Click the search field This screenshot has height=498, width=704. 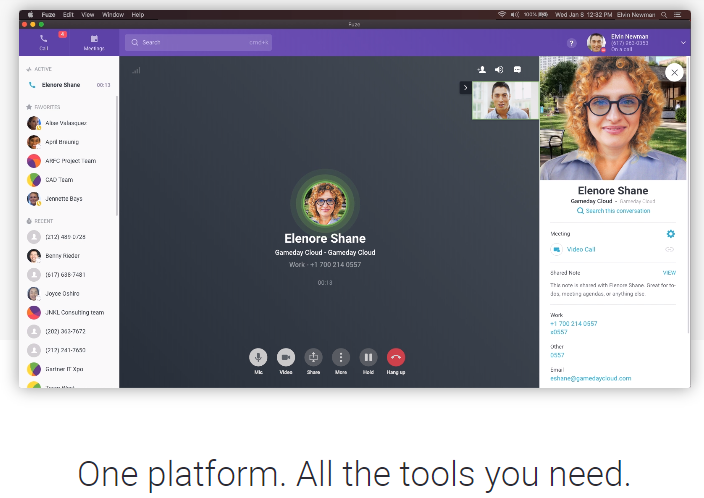(198, 42)
